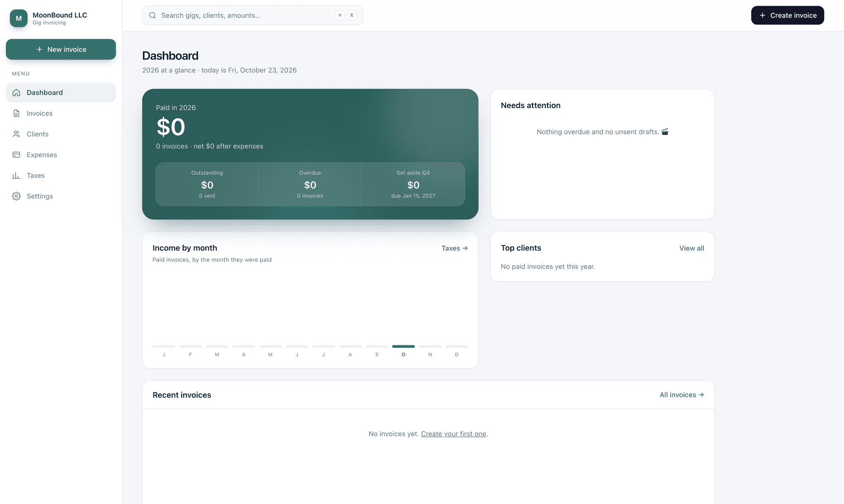The width and height of the screenshot is (844, 504).
Task: Click the Settings gear icon
Action: (x=17, y=196)
